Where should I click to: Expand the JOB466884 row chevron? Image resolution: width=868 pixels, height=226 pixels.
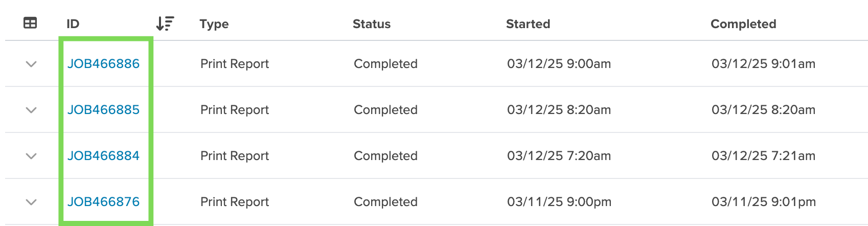(x=31, y=156)
